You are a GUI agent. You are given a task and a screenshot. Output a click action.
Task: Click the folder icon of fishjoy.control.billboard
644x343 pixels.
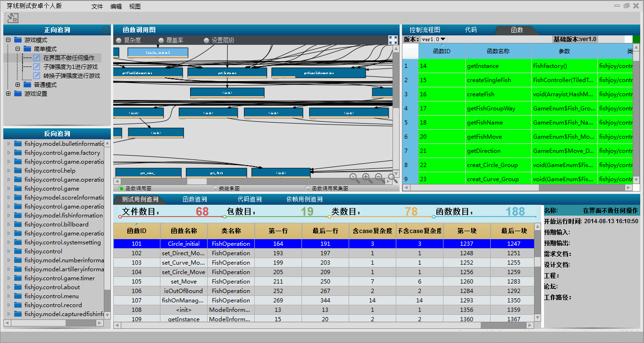[x=18, y=225]
